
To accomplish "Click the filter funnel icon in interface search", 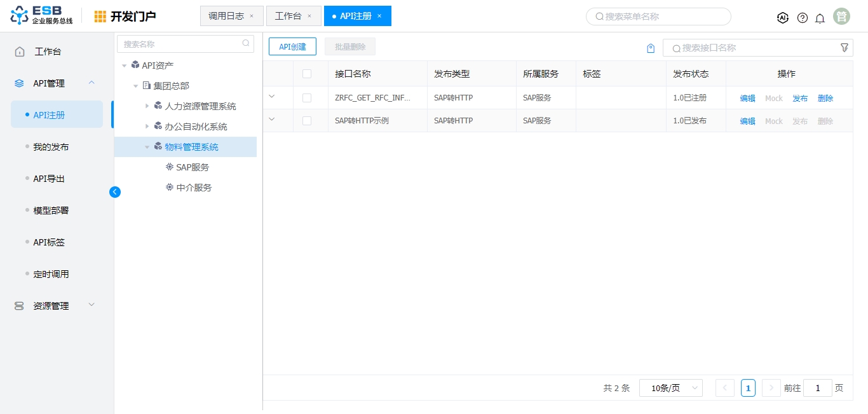I will 844,48.
